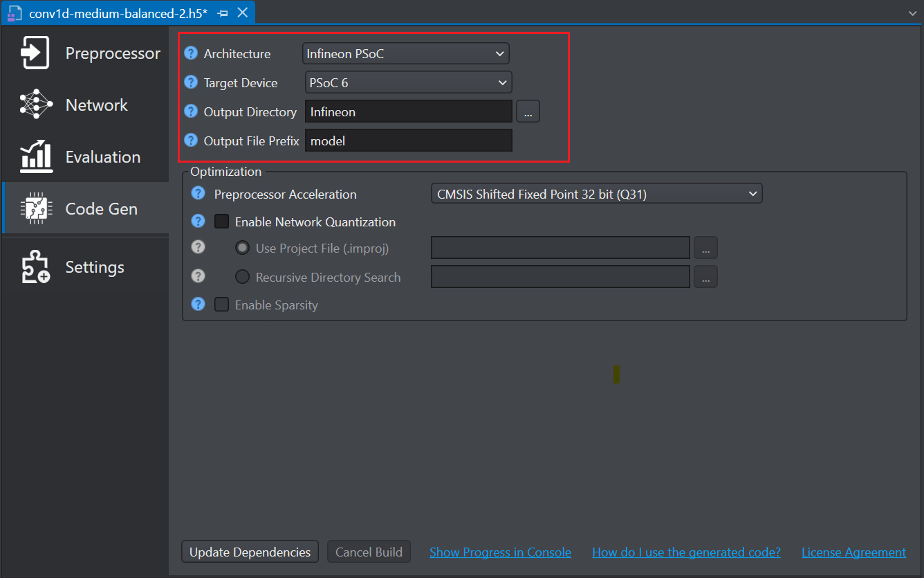Click the Output File Prefix label
This screenshot has width=924, height=578.
pos(252,141)
